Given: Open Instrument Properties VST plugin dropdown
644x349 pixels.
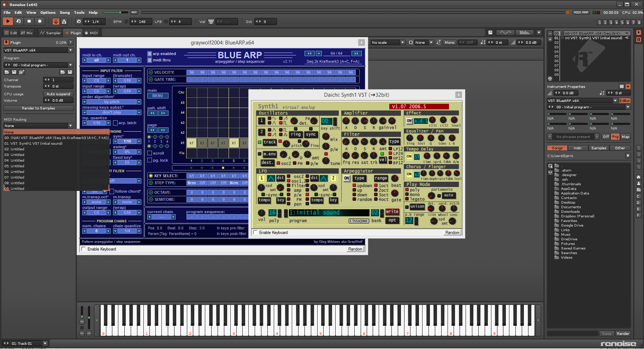Looking at the screenshot, I should coord(582,101).
